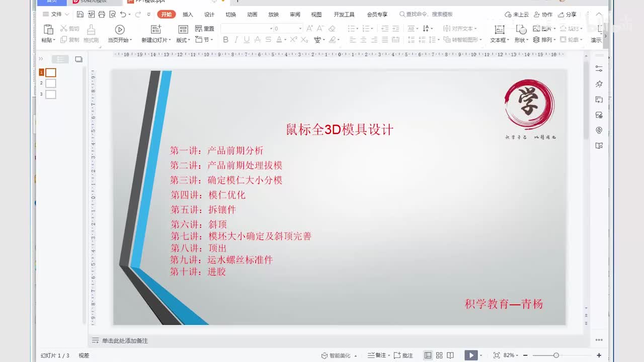Open the object properties sliders icon in right sidebar

[x=599, y=68]
